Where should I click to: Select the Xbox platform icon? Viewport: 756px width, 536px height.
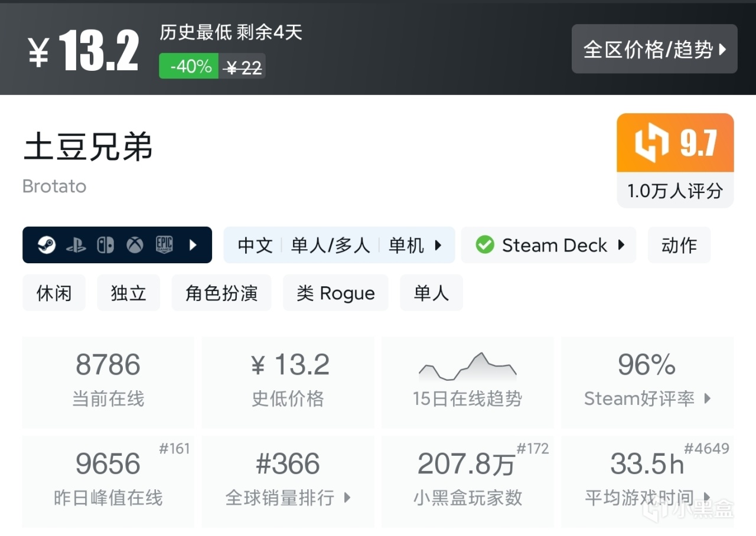click(135, 245)
